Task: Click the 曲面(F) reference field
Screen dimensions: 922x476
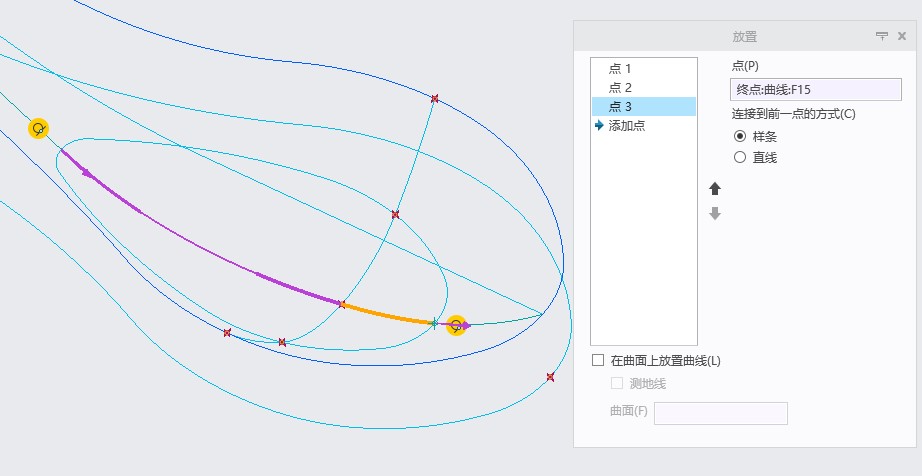Action: (721, 413)
